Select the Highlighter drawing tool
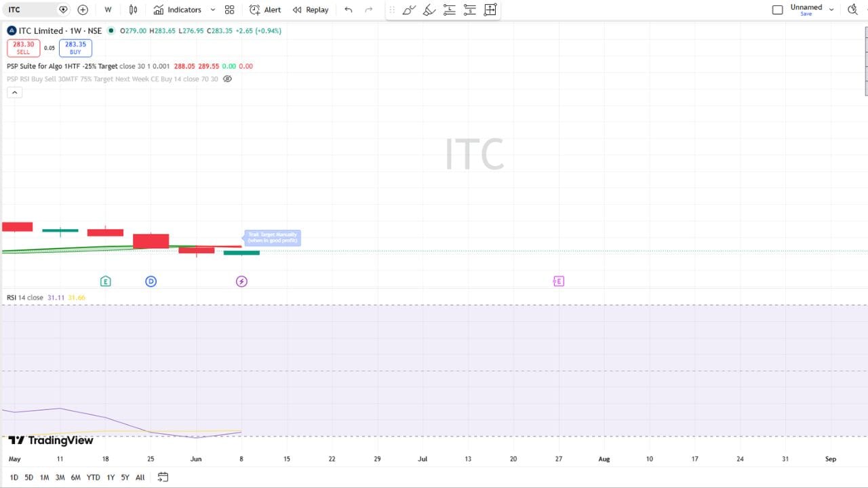Screen dimensions: 868x488 [x=429, y=9]
